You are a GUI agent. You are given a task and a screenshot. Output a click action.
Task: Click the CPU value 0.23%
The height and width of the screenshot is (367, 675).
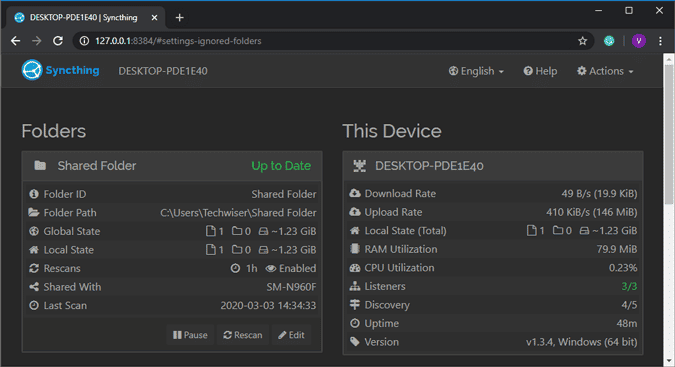(623, 268)
